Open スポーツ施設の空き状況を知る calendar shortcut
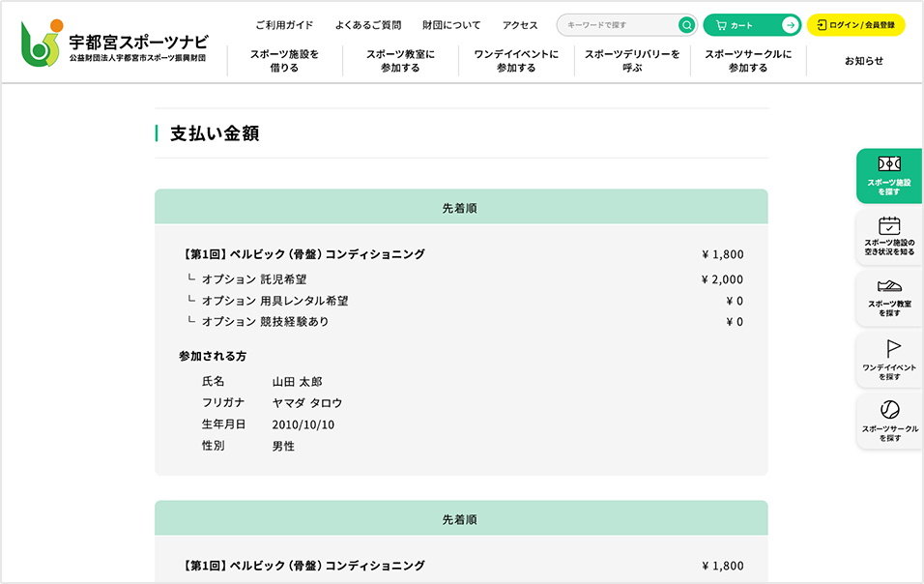This screenshot has height=584, width=924. (x=888, y=237)
